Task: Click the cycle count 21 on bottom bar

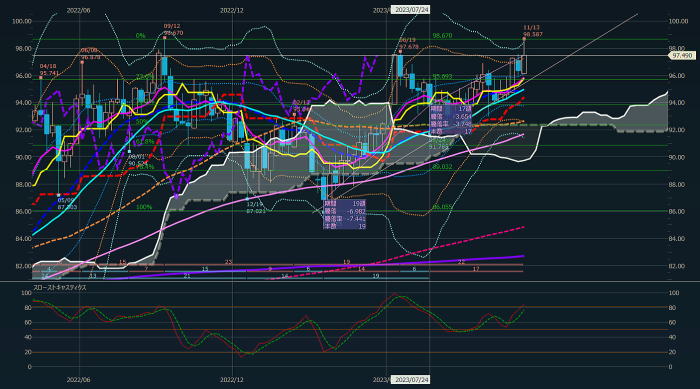Action: (x=187, y=276)
